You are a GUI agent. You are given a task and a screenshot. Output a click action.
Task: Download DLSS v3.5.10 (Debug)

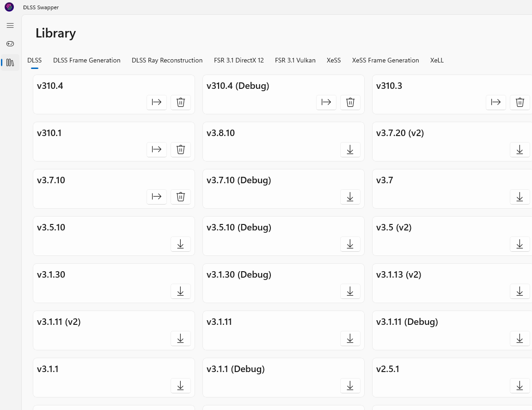tap(350, 244)
